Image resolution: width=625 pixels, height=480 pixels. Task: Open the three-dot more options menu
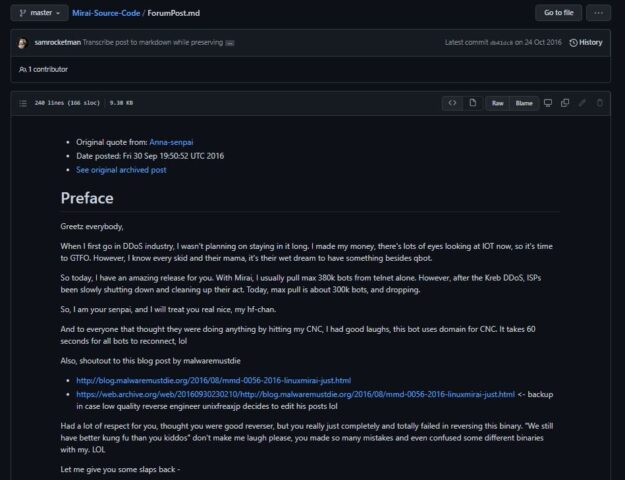[x=598, y=13]
